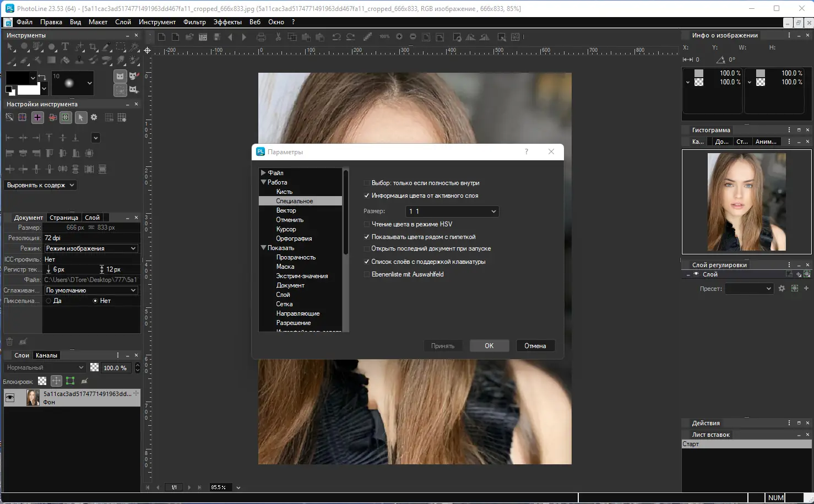Enable 'Открыть последний документ при запуске'
Screen dimensions: 814x504
(x=367, y=248)
